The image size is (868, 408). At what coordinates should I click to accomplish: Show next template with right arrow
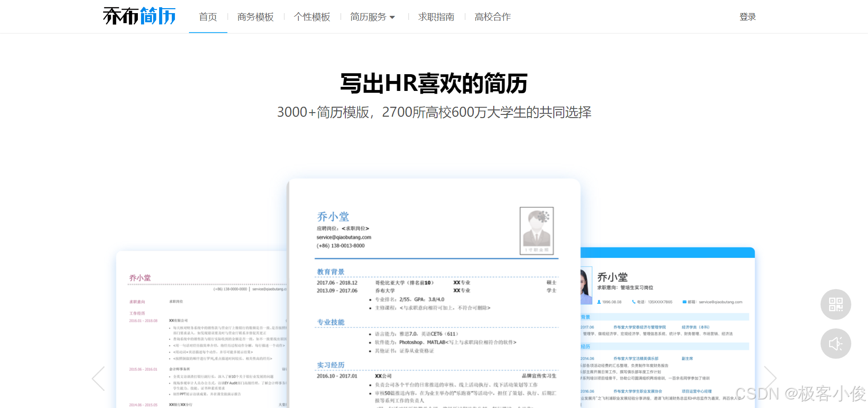(770, 379)
